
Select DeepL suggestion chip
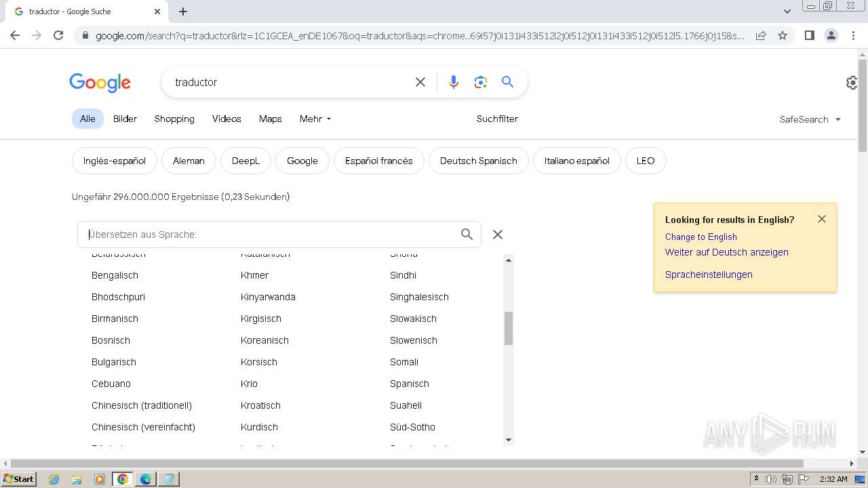click(245, 161)
